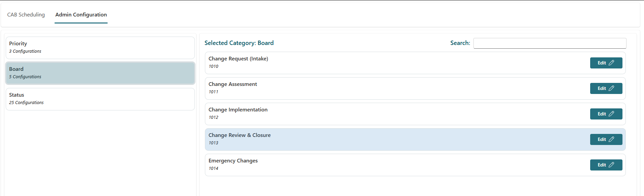Click the pencil icon for Change Assessment
The height and width of the screenshot is (196, 644).
pyautogui.click(x=611, y=88)
